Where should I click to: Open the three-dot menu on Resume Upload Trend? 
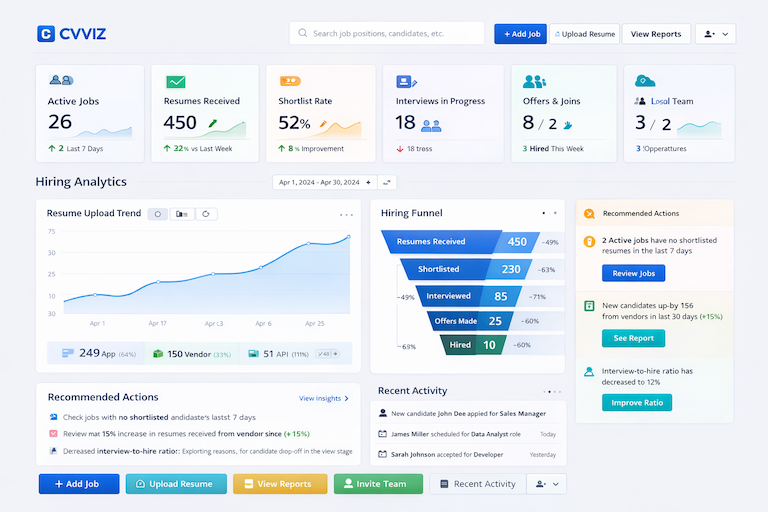click(346, 215)
